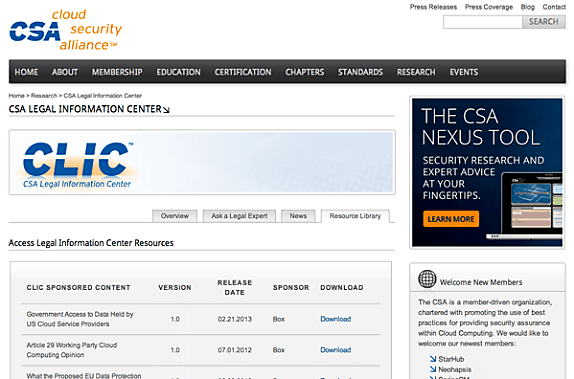Click version 1.0 in Government Access row
The width and height of the screenshot is (574, 379).
click(x=175, y=319)
